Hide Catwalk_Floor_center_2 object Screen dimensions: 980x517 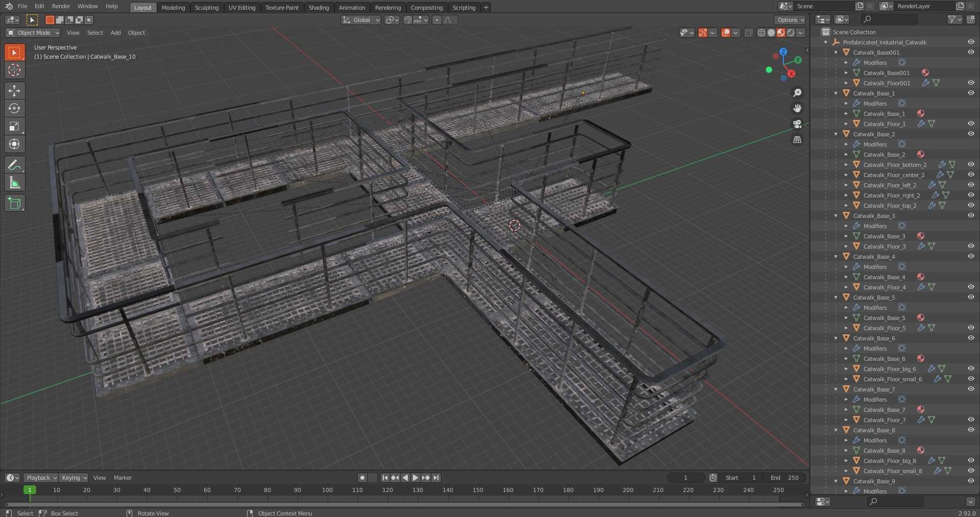click(971, 175)
